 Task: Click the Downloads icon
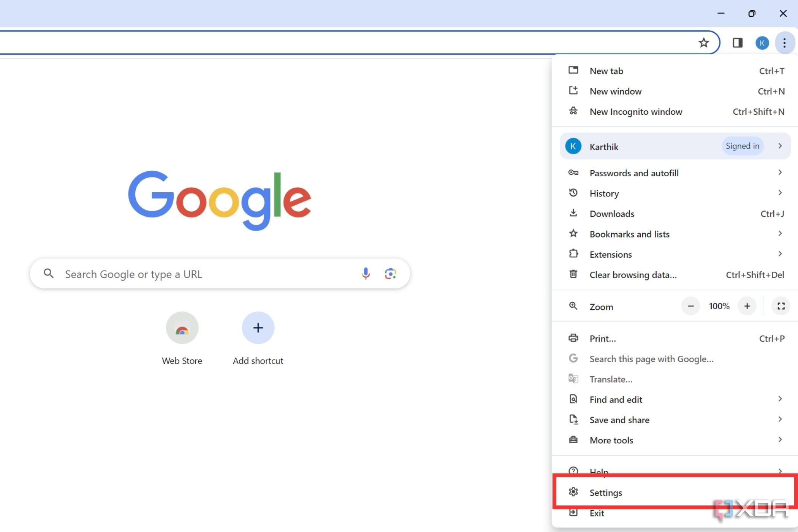click(x=572, y=213)
